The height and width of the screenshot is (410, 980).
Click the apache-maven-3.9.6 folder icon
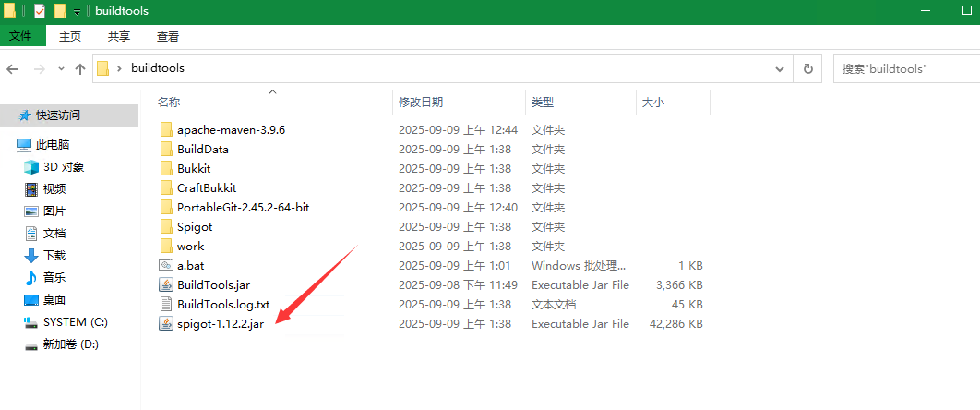click(x=166, y=130)
